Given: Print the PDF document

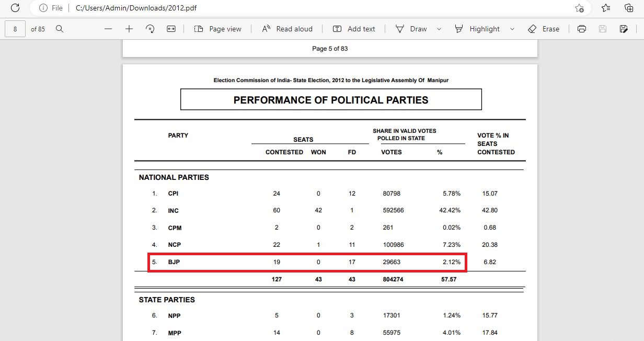Looking at the screenshot, I should click(582, 29).
